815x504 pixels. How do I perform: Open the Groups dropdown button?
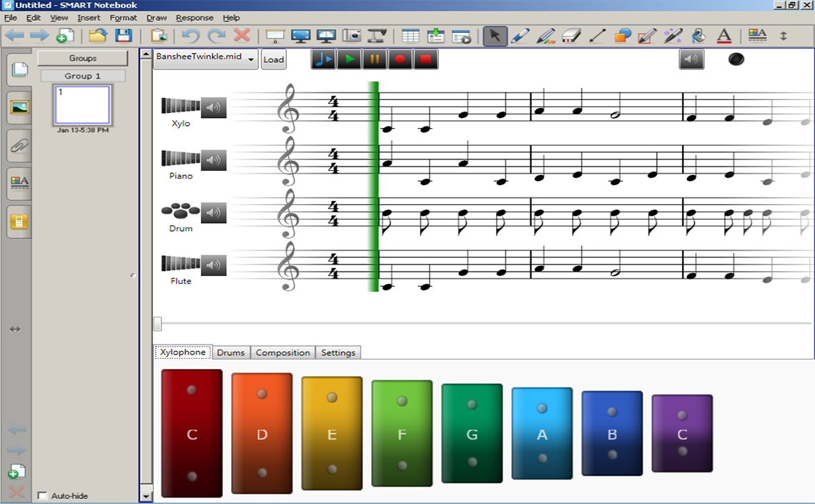click(x=83, y=58)
